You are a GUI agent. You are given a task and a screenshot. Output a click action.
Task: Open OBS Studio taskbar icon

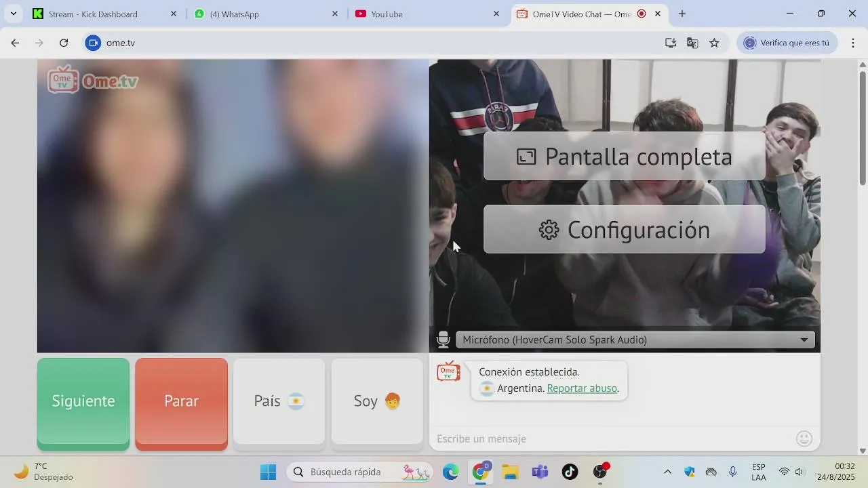coord(600,472)
